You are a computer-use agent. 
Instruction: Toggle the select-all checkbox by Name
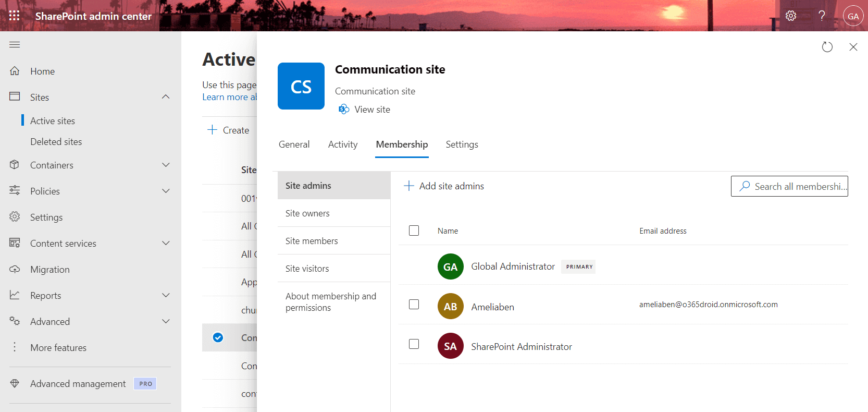click(414, 231)
